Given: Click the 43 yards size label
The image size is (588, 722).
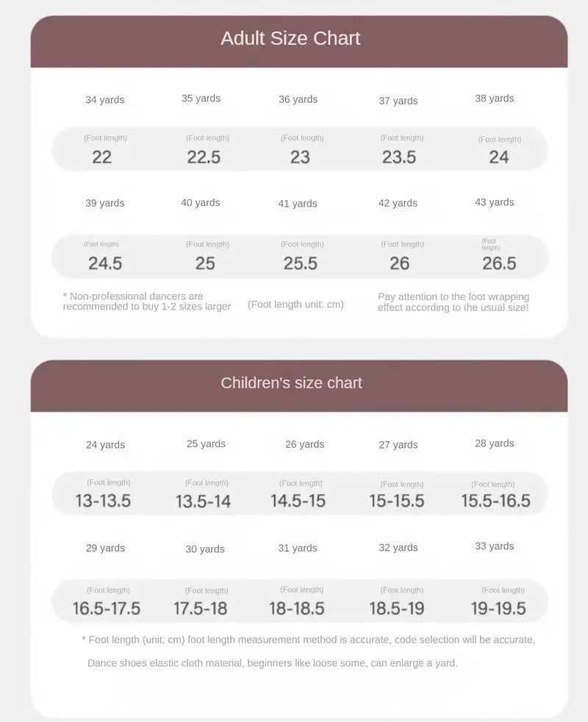Looking at the screenshot, I should click(494, 202).
